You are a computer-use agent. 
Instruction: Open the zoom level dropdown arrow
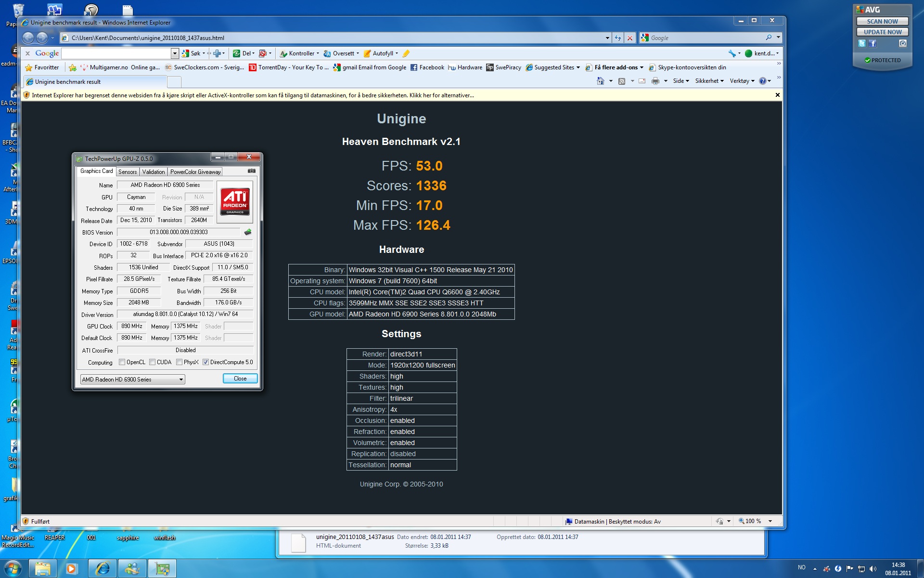[770, 521]
